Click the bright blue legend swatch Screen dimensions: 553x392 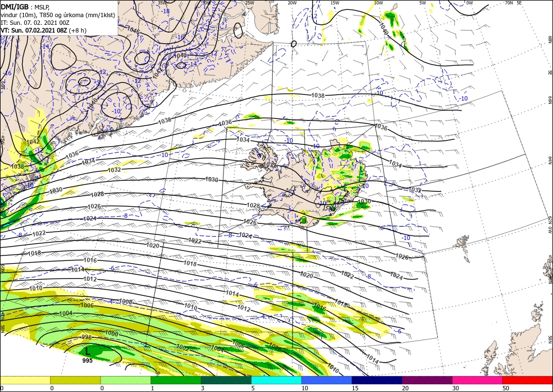pyautogui.click(x=327, y=380)
